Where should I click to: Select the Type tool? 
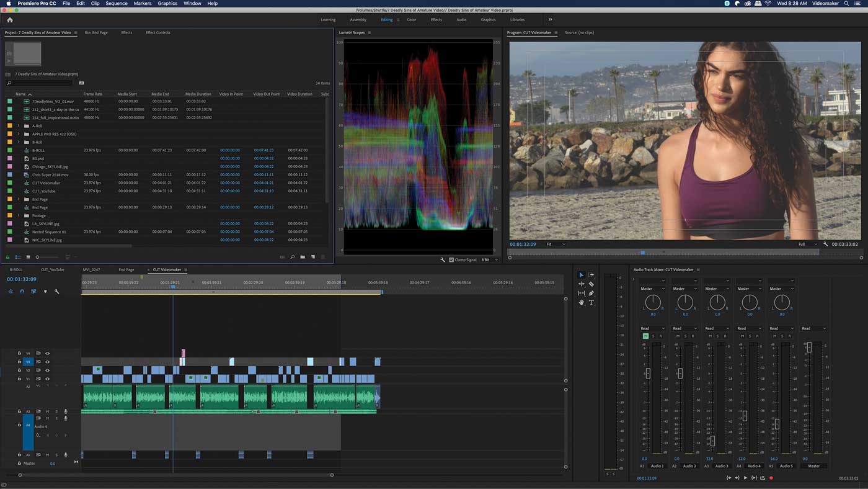click(x=591, y=303)
